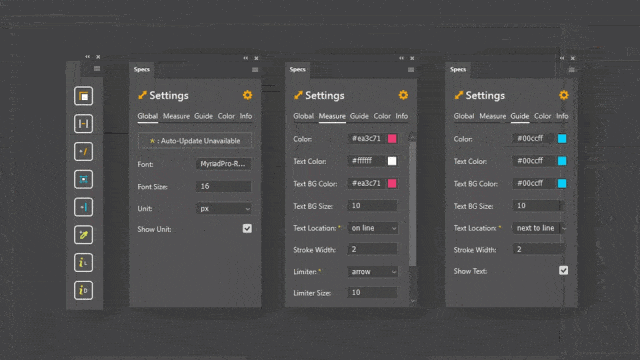
Task: Open Text Location dropdown showing 'next to line'
Action: [x=540, y=228]
